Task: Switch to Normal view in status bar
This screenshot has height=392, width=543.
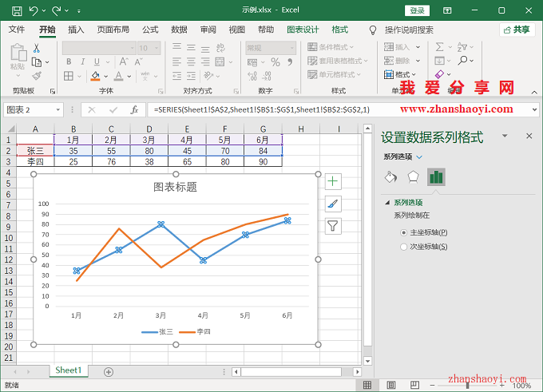Action: [x=367, y=385]
